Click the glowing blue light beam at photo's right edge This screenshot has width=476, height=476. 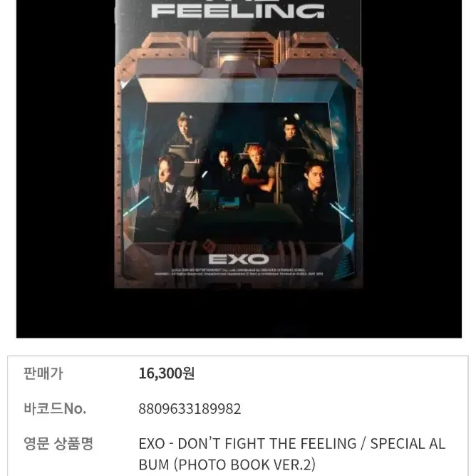tap(341, 211)
